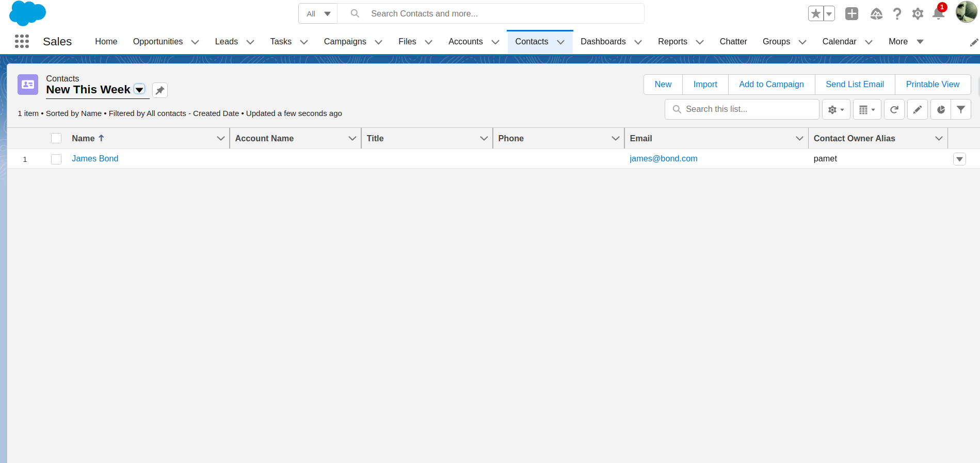Image resolution: width=980 pixels, height=463 pixels.
Task: Expand the Tasks tab chevron
Action: [304, 42]
